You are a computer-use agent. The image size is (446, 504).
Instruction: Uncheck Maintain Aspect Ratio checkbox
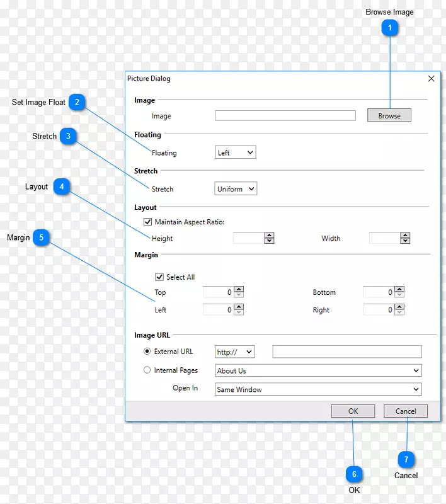(148, 222)
